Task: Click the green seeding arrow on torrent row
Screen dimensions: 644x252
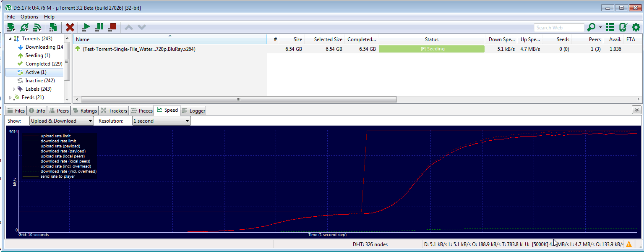Action: tap(78, 49)
